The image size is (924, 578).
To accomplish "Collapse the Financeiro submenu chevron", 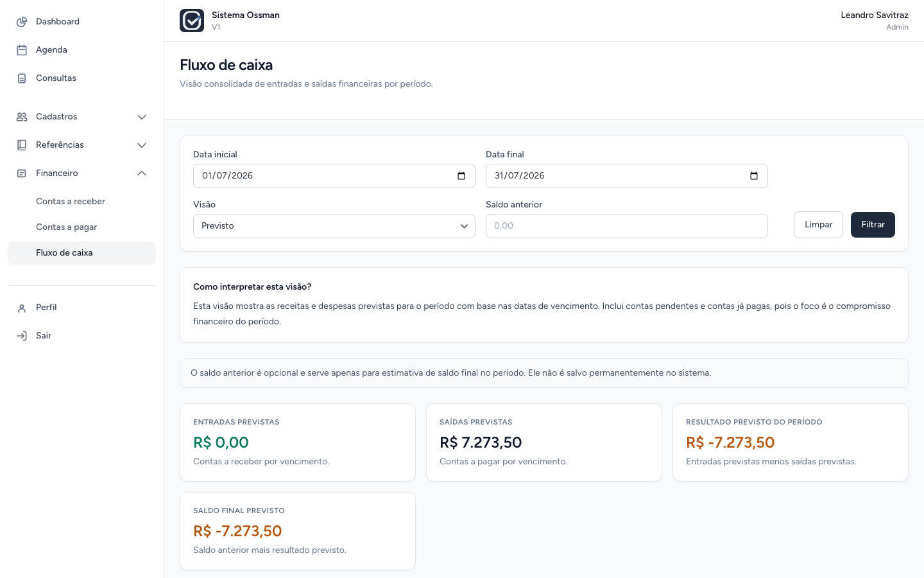I will (142, 173).
